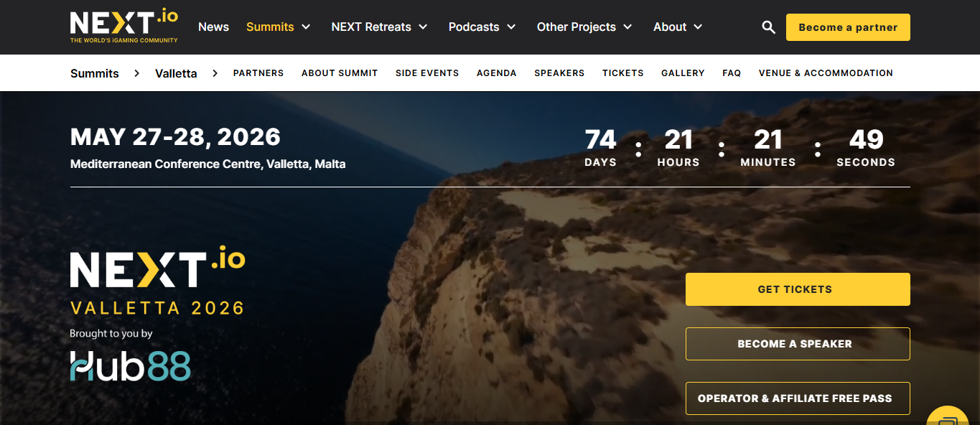Viewport: 980px width, 425px height.
Task: Open the SPEAKERS sub-navigation link
Action: coord(559,73)
